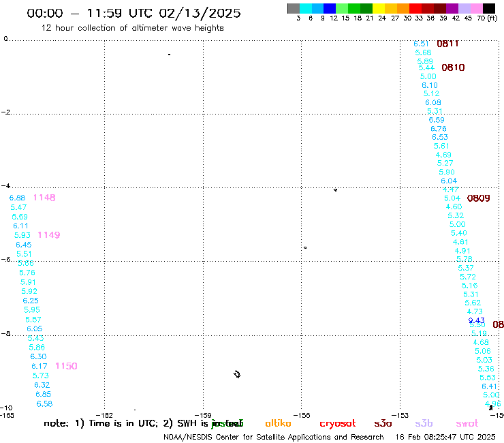Viewport: 504px width, 443px height.
Task: Click the 5.93 value beside 1149
Action: [x=22, y=235]
